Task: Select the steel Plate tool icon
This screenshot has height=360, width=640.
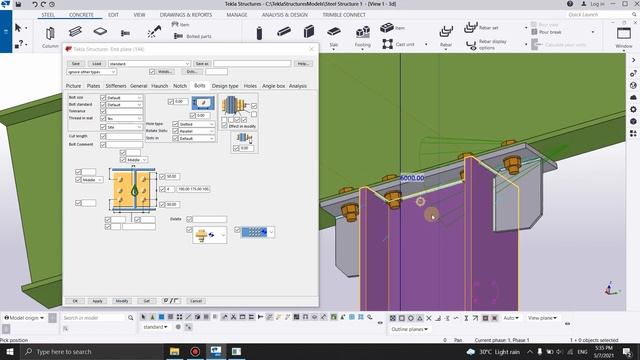Action: 100,31
